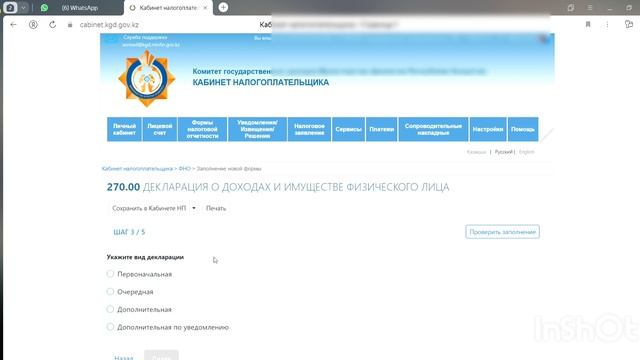The height and width of the screenshot is (360, 640).
Task: Select the Первоначальная declaration type
Action: pos(110,274)
